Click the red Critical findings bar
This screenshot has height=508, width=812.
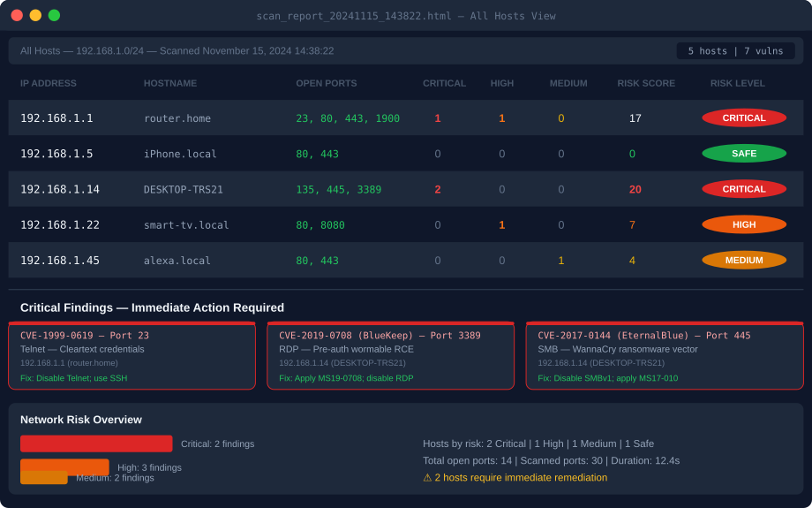[x=96, y=444]
